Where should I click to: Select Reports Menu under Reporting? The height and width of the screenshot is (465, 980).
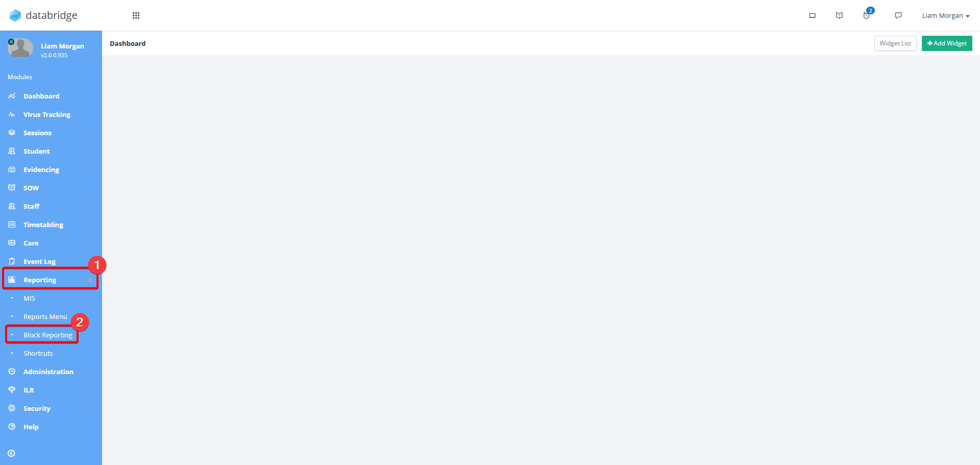click(x=45, y=316)
